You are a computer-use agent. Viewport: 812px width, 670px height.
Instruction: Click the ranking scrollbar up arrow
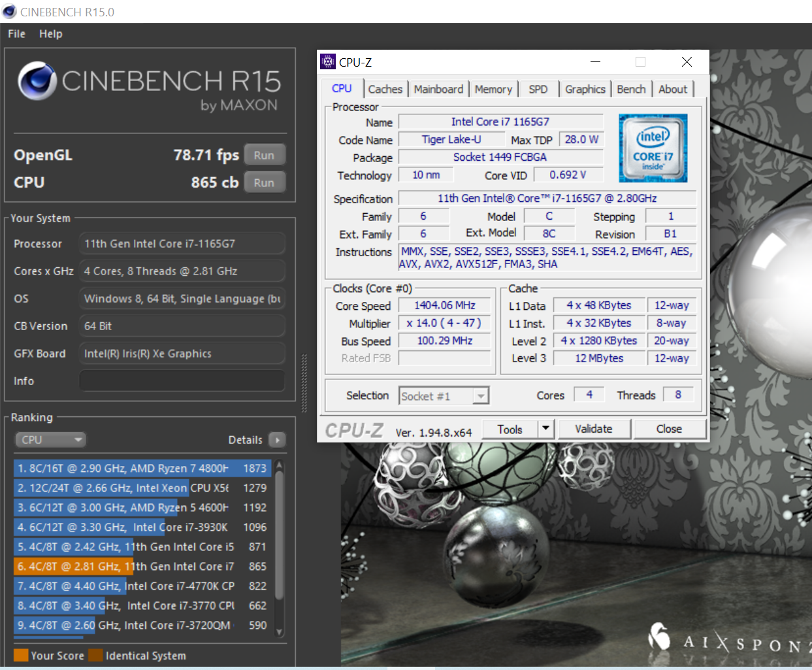tap(280, 465)
